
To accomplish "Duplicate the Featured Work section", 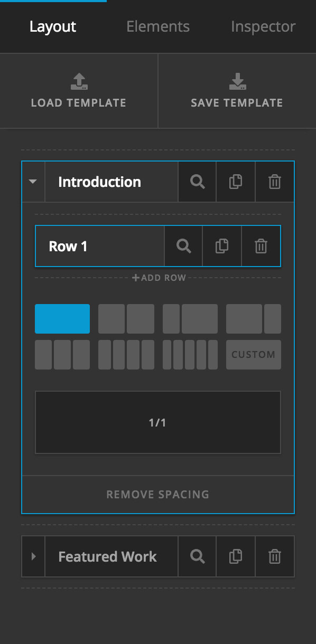I will point(236,556).
